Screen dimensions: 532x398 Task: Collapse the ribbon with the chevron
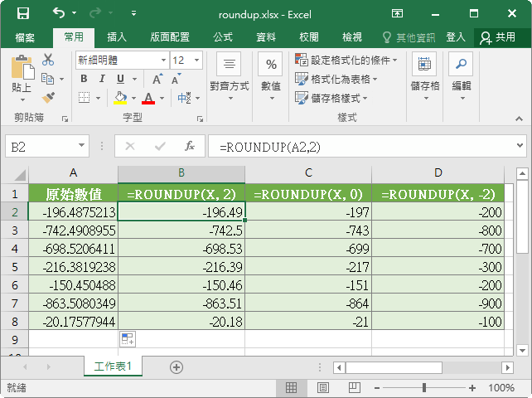(x=519, y=119)
